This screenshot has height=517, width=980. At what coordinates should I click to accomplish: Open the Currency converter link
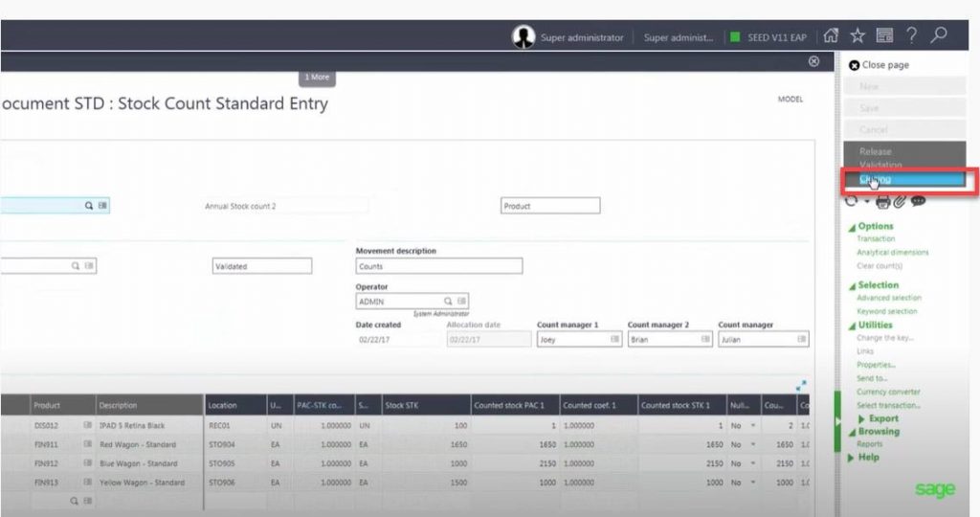pos(888,392)
